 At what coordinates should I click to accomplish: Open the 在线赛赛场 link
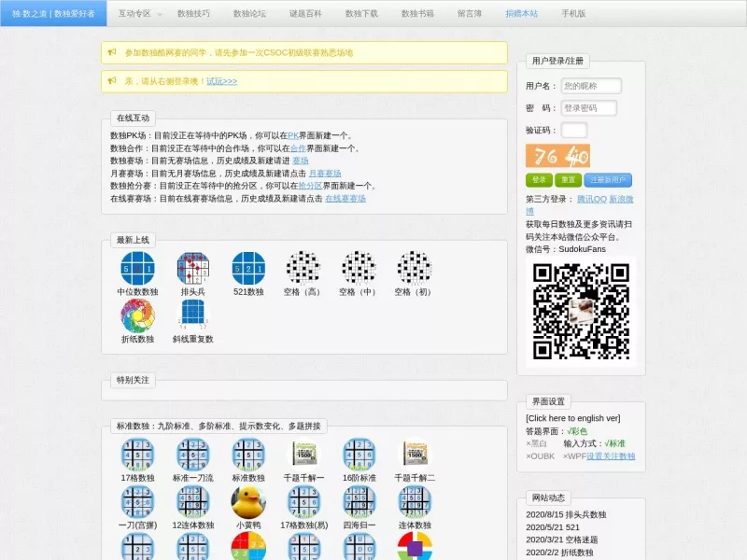(x=345, y=198)
